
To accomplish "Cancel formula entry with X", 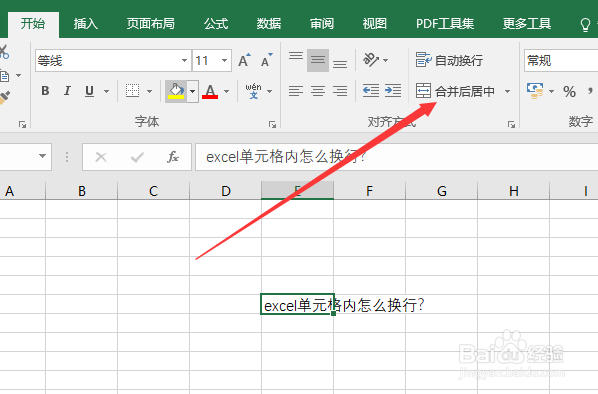I will click(101, 157).
